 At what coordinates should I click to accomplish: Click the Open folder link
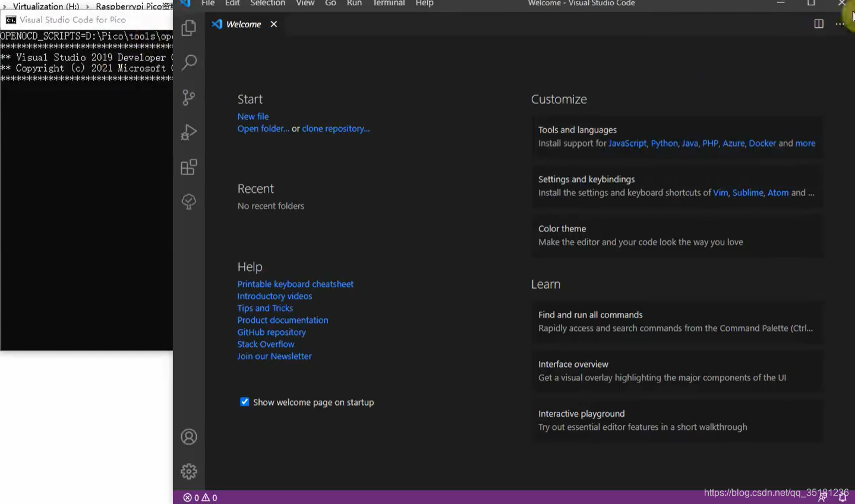point(263,128)
